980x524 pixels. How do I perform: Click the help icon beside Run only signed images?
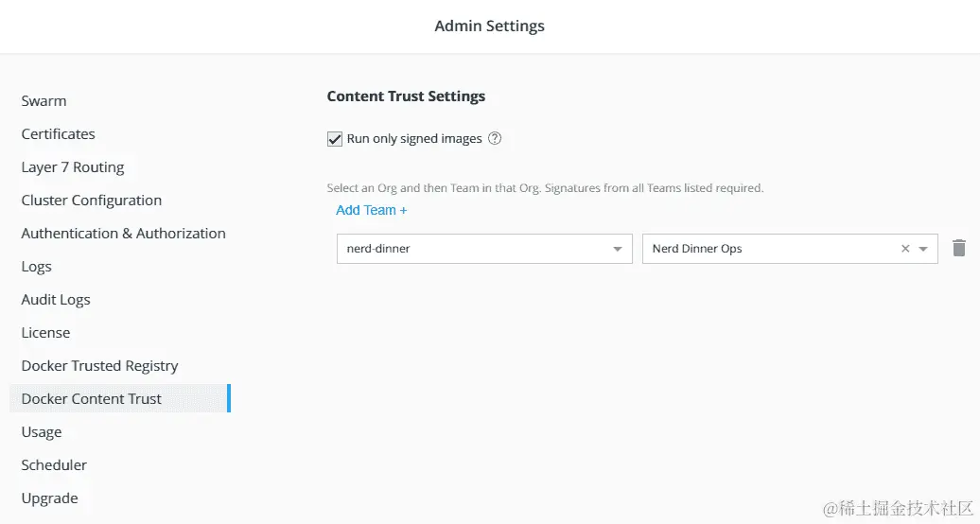[495, 139]
